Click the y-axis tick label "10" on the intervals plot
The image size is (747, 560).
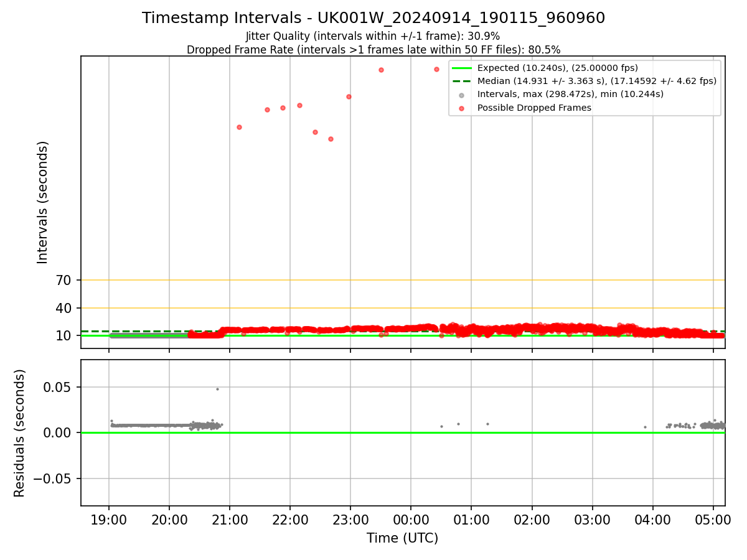63,336
